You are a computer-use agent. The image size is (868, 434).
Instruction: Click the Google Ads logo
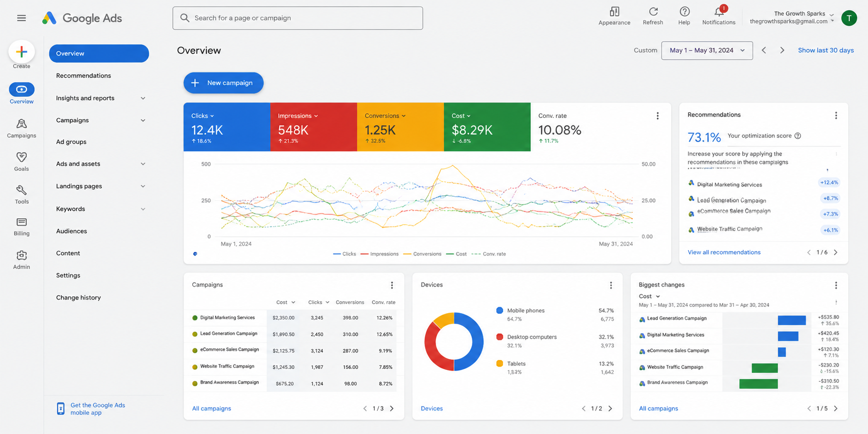82,18
